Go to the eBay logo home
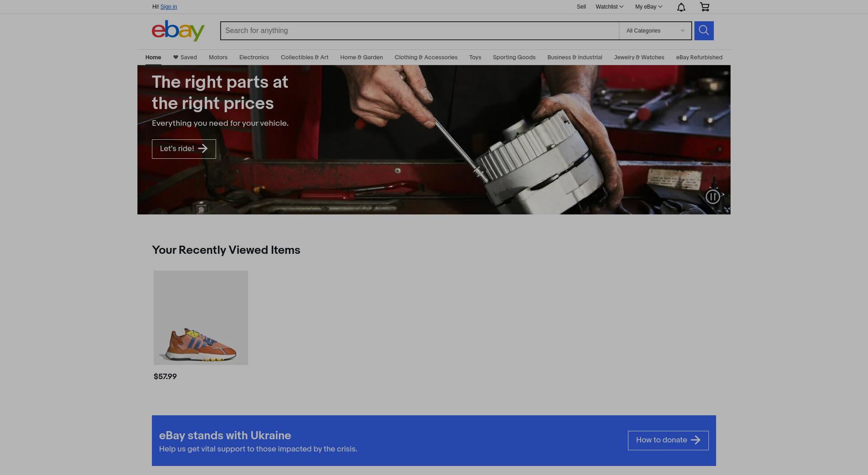This screenshot has width=868, height=475. pyautogui.click(x=178, y=31)
